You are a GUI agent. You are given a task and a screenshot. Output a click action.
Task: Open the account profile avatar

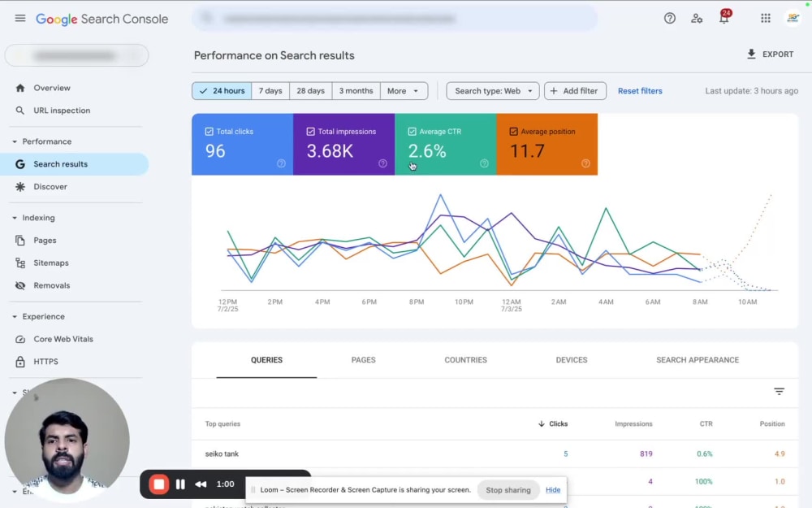(793, 19)
